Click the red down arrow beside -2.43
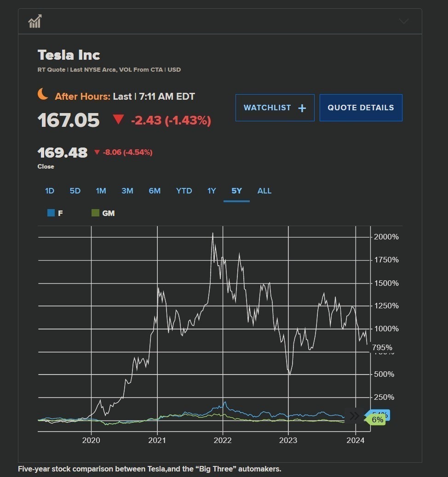 point(119,120)
